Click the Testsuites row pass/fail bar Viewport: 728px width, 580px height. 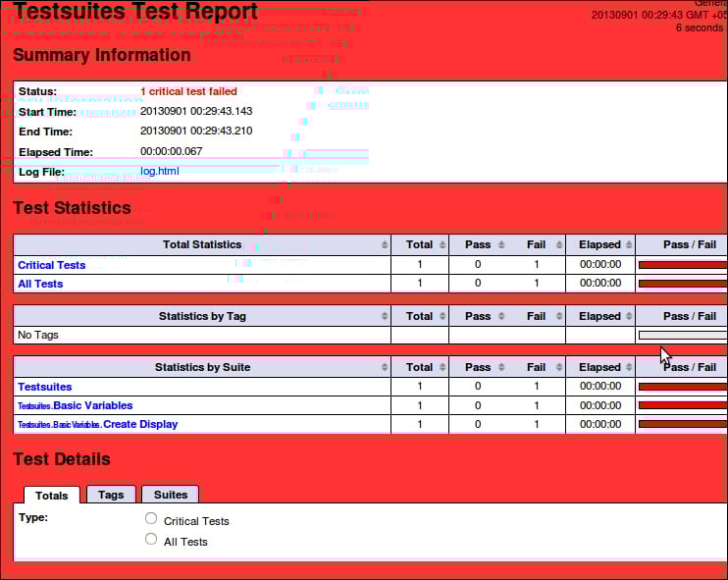(x=683, y=387)
